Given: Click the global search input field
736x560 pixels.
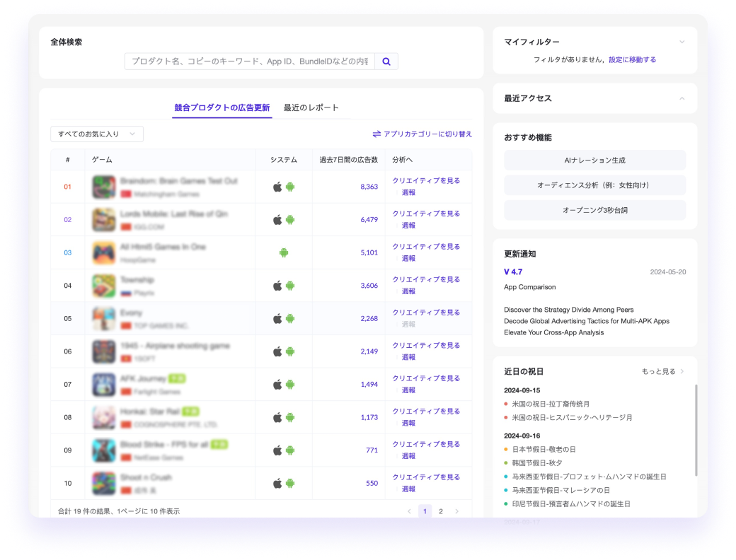Looking at the screenshot, I should click(x=249, y=62).
